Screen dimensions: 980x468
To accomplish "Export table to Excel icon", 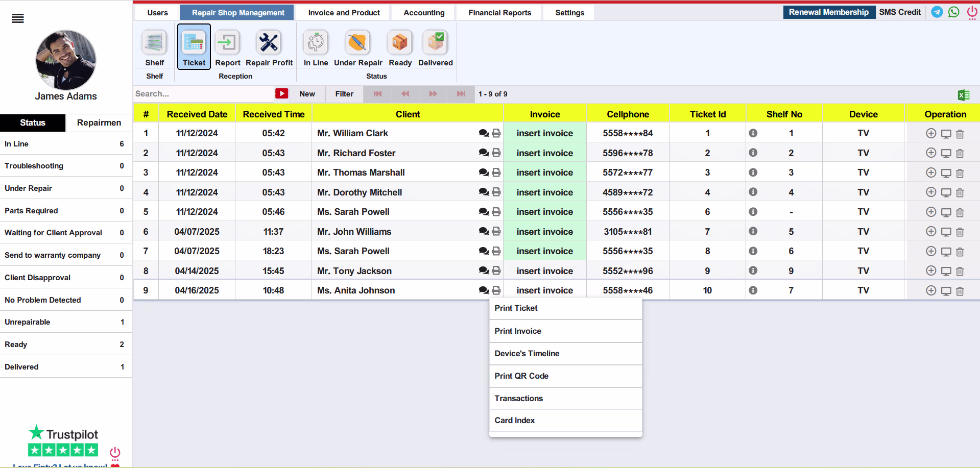I will point(964,95).
